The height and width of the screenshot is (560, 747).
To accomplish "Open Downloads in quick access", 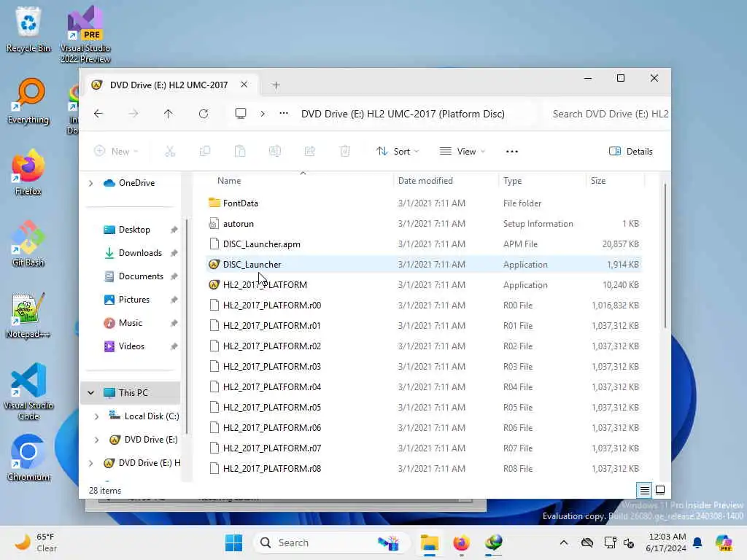I will (x=133, y=253).
